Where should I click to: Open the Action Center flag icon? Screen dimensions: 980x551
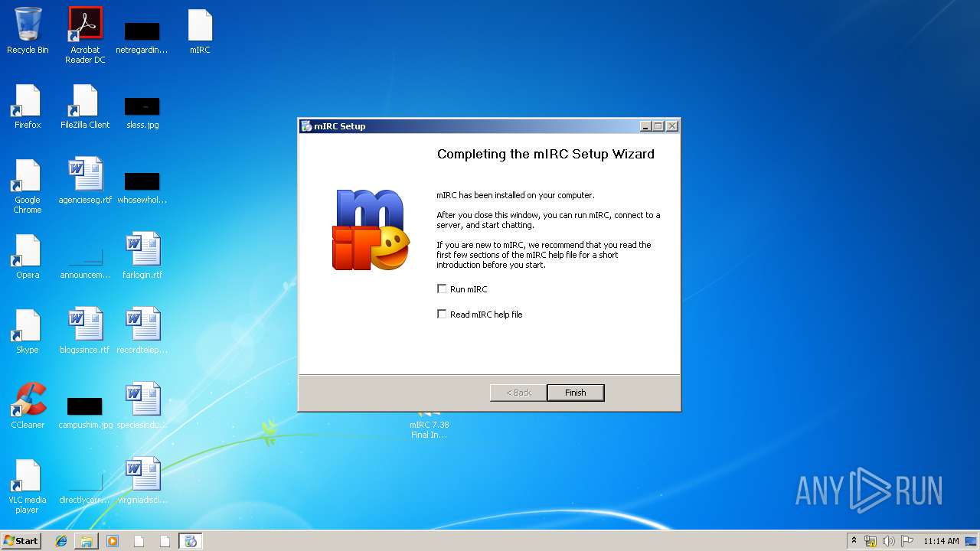tap(907, 541)
